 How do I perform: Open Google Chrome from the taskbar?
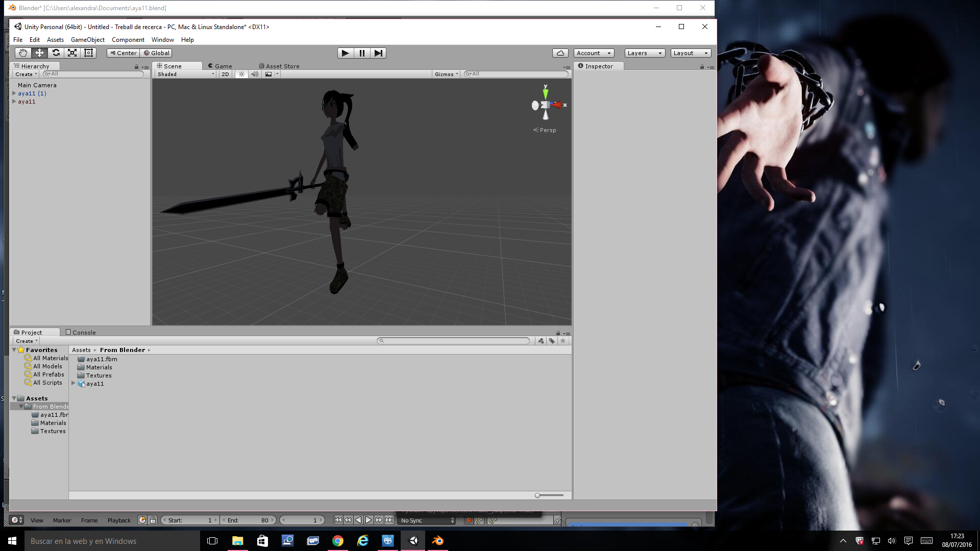(x=337, y=541)
